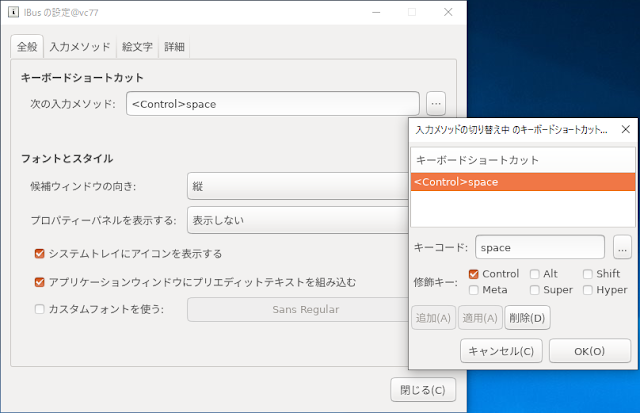Switch to the 全般 tab
This screenshot has height=413, width=640.
pyautogui.click(x=27, y=47)
